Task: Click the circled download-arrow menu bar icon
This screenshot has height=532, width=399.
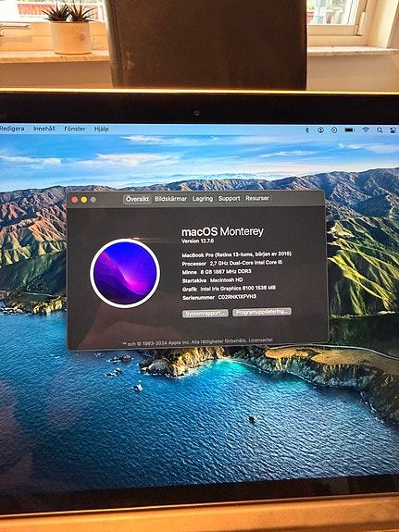Action: 320,130
